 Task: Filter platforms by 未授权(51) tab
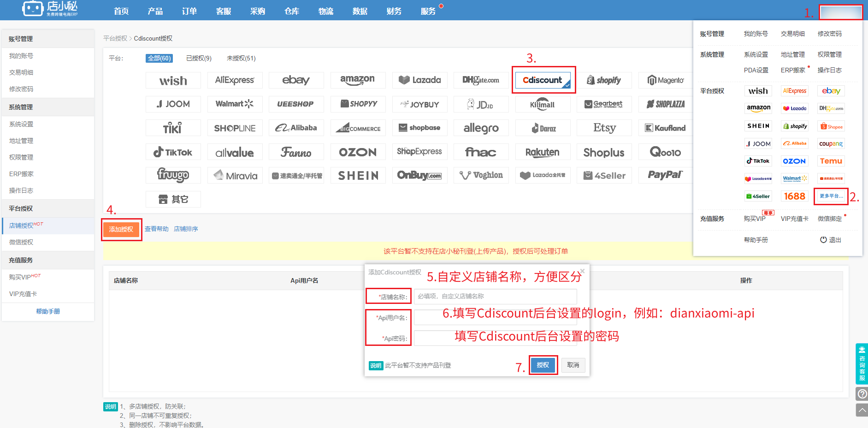(241, 58)
